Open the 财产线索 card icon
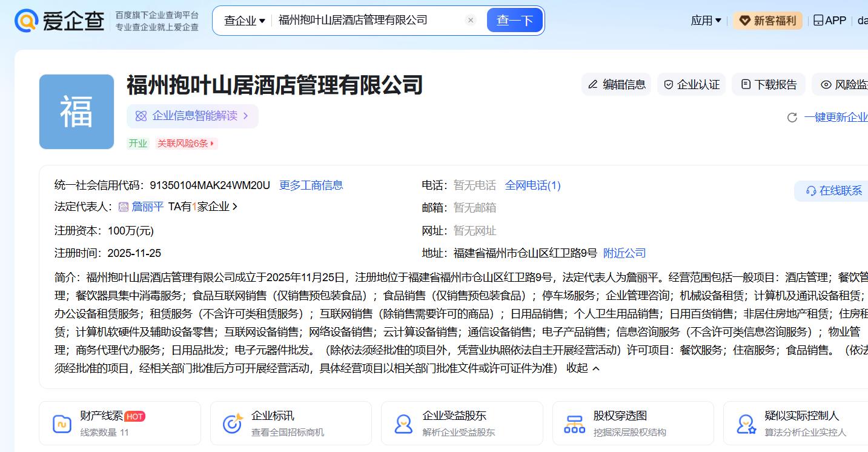 [x=62, y=424]
